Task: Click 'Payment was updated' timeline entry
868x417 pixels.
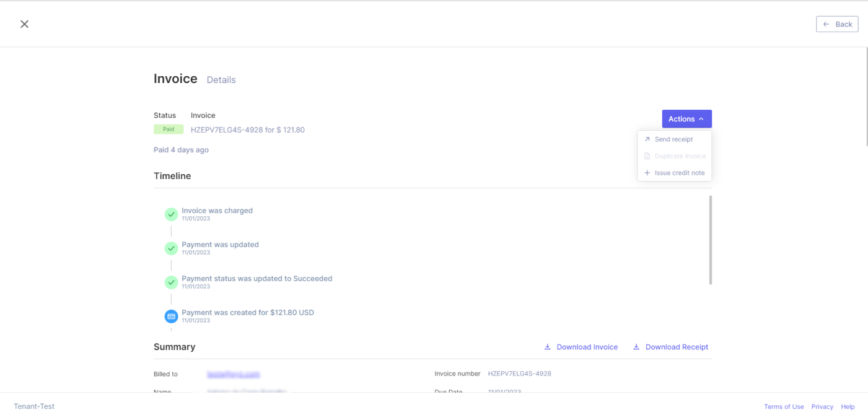Action: click(220, 245)
